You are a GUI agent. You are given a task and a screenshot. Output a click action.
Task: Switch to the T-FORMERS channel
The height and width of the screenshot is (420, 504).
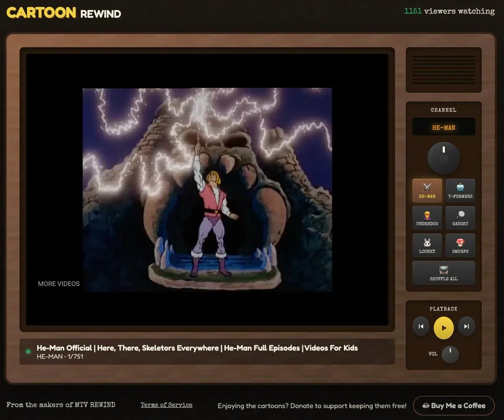(x=460, y=191)
